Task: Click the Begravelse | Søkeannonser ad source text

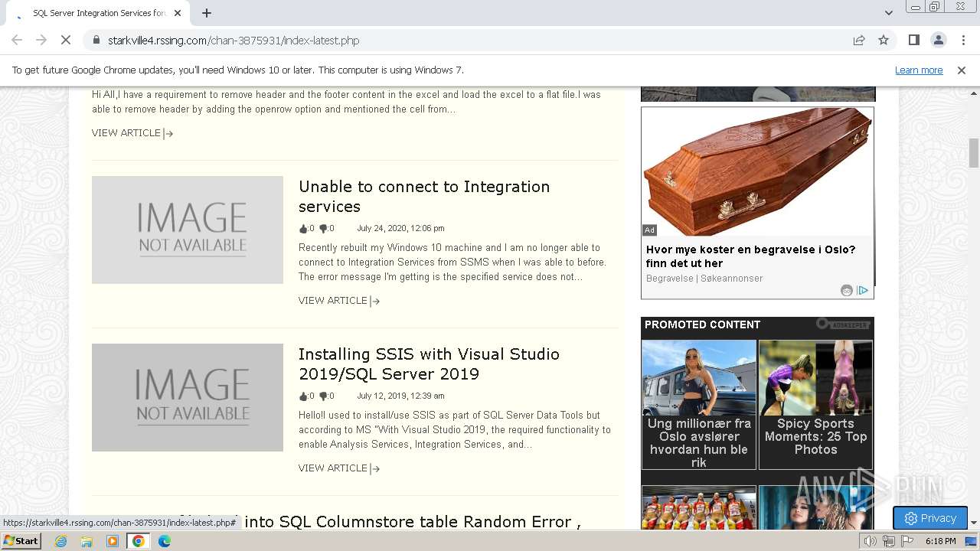Action: point(704,279)
